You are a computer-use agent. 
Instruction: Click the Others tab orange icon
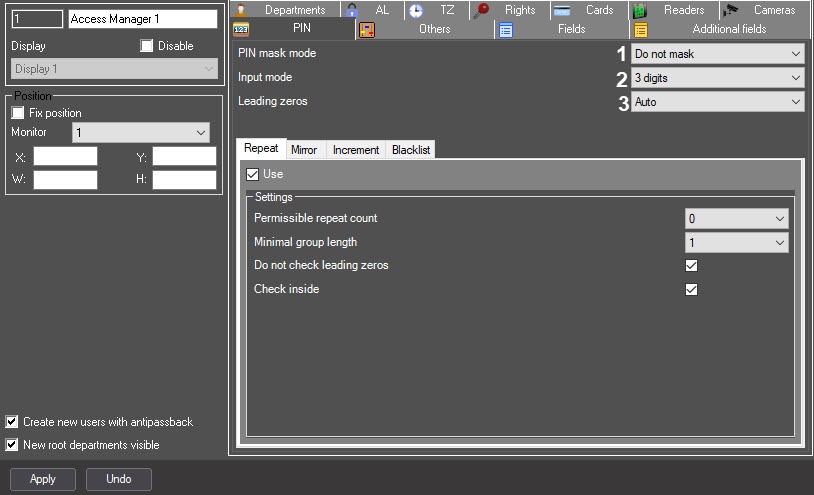367,30
